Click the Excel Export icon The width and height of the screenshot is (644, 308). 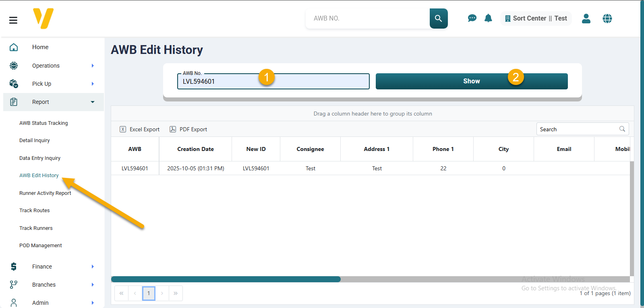123,129
